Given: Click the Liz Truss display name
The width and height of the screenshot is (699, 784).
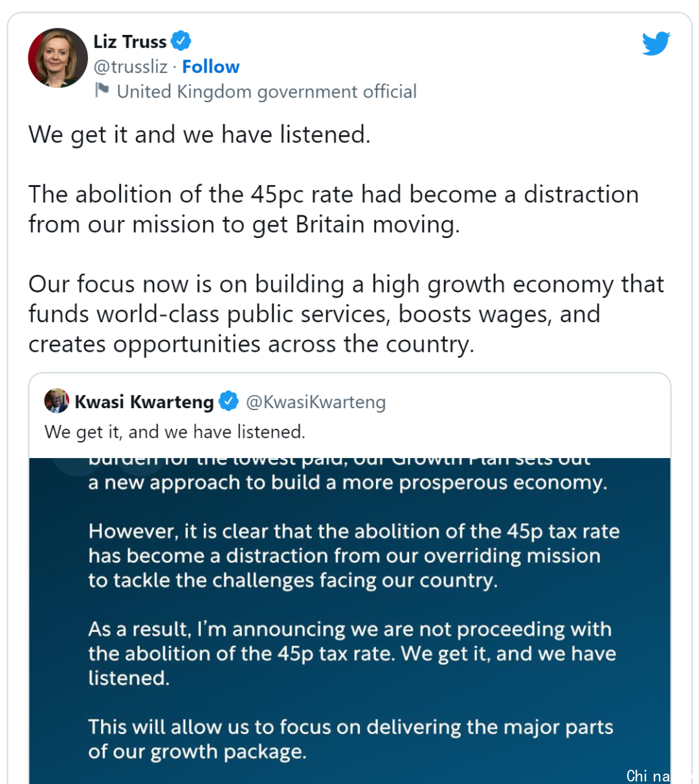Looking at the screenshot, I should [130, 41].
